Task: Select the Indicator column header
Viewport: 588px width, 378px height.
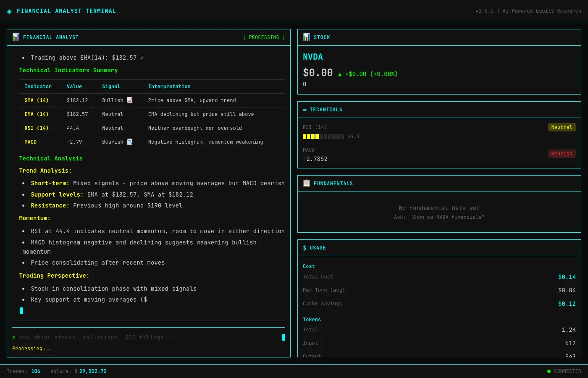Action: [38, 87]
